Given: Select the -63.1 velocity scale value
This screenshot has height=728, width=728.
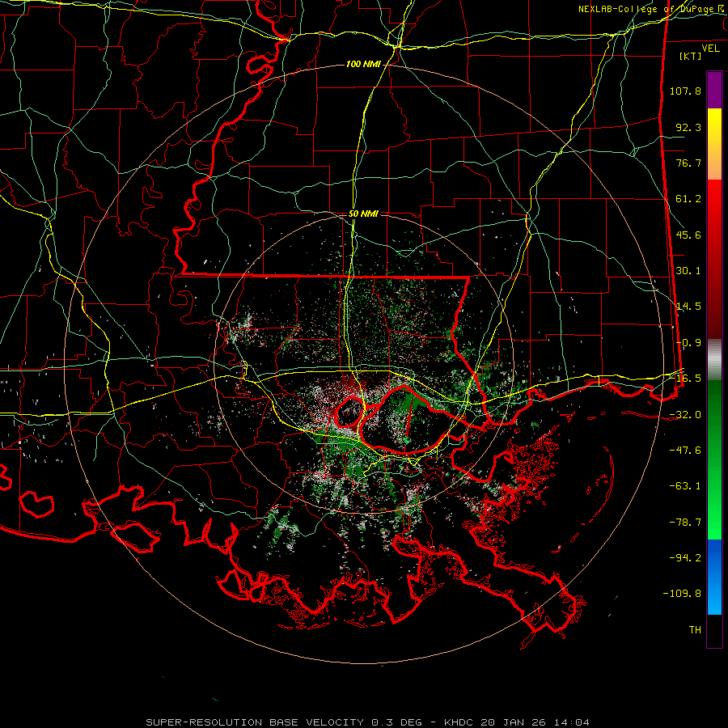Looking at the screenshot, I should click(x=685, y=486).
